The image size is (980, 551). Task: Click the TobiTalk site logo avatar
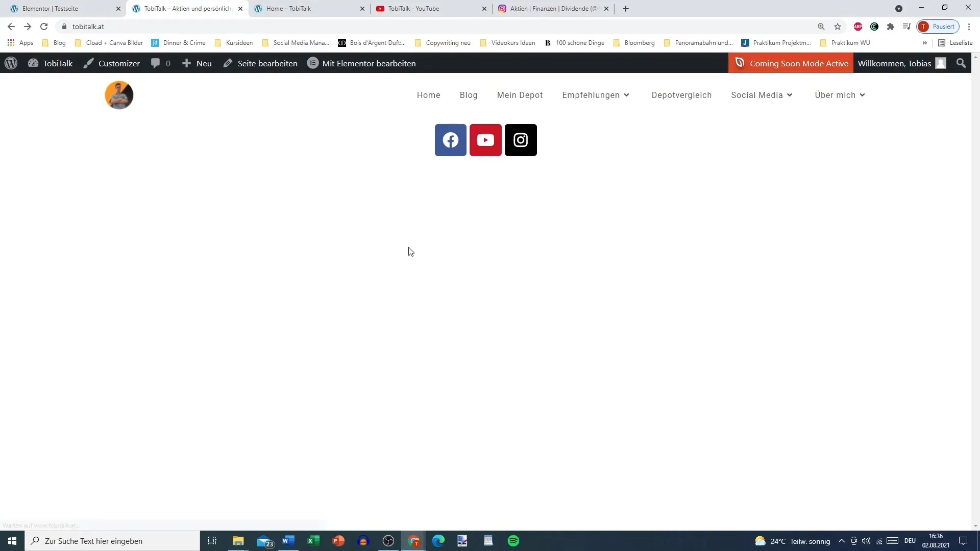[119, 95]
